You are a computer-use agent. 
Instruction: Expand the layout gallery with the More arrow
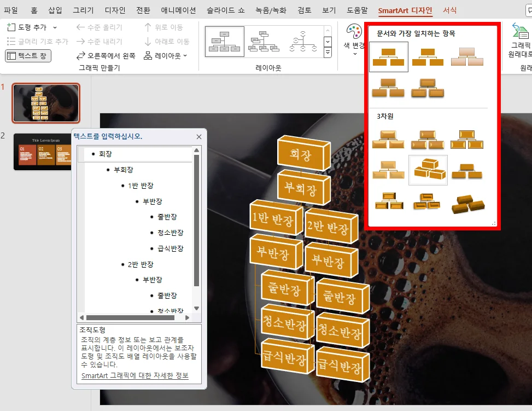[x=328, y=51]
